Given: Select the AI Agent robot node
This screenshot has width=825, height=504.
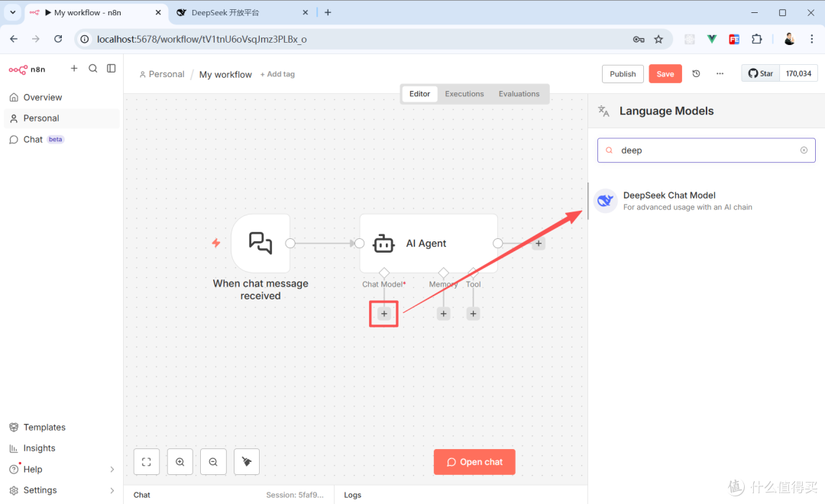Looking at the screenshot, I should pyautogui.click(x=429, y=243).
